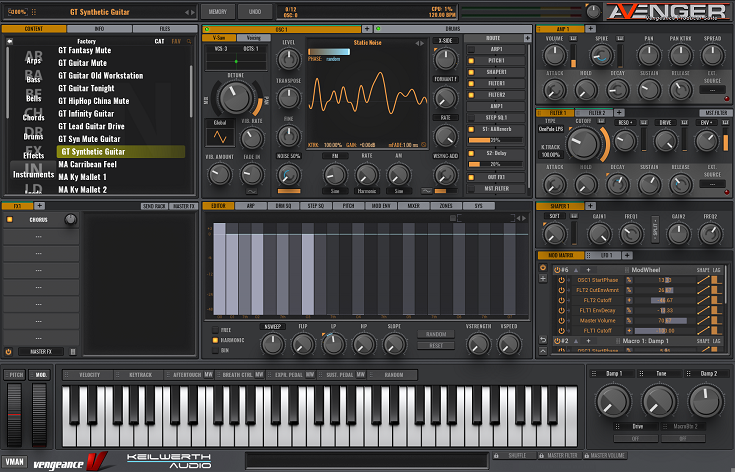Image resolution: width=735 pixels, height=472 pixels.
Task: Click the SEND RACK button
Action: click(x=154, y=206)
